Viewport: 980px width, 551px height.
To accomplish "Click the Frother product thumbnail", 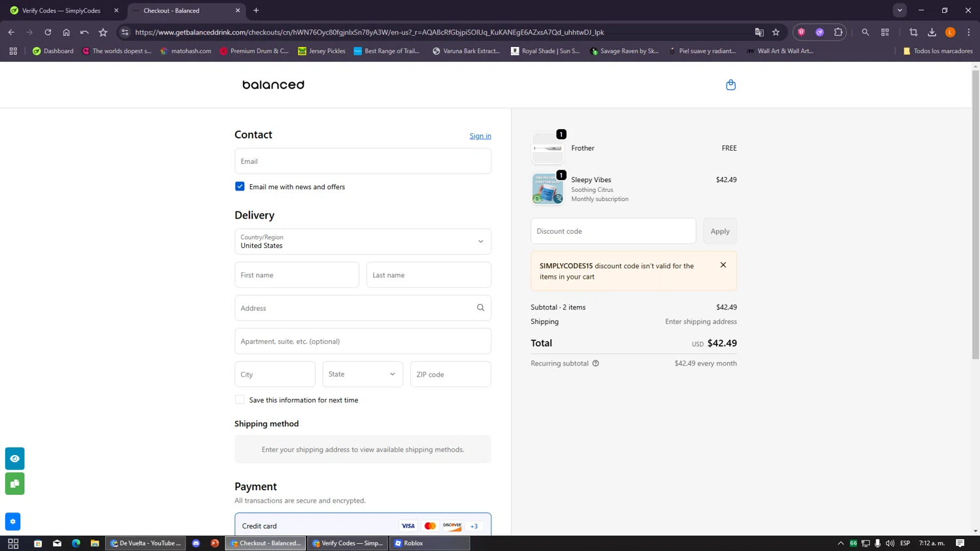I will (x=547, y=148).
